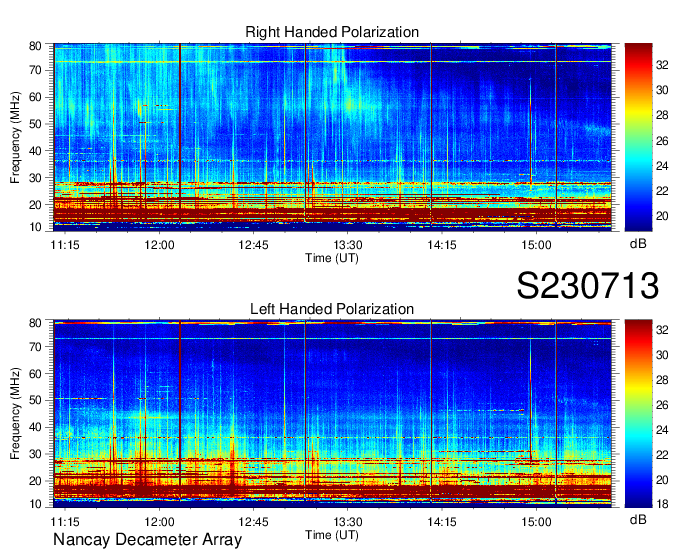Viewport: 680px width, 552px height.
Task: Click the 13:30 time tick on the Right Handed plot
Action: click(x=347, y=245)
